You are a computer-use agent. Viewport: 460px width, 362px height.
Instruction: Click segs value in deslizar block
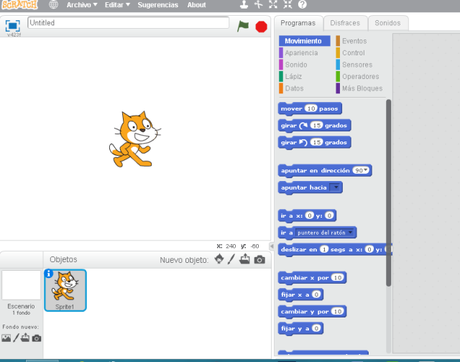324,249
